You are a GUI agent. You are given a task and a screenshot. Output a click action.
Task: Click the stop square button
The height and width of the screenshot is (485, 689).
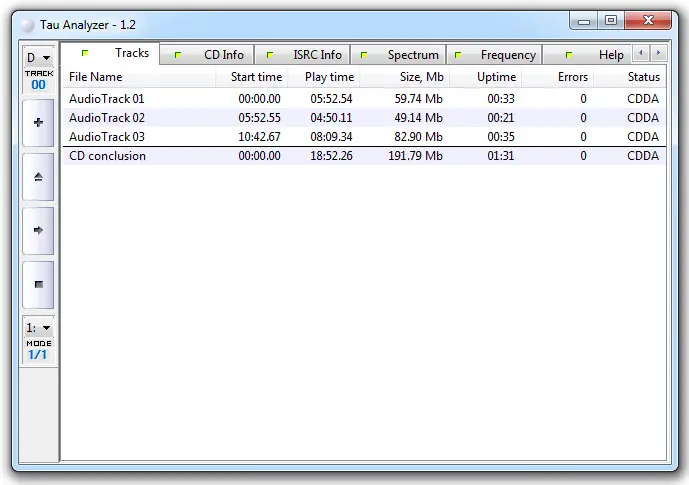tap(38, 285)
